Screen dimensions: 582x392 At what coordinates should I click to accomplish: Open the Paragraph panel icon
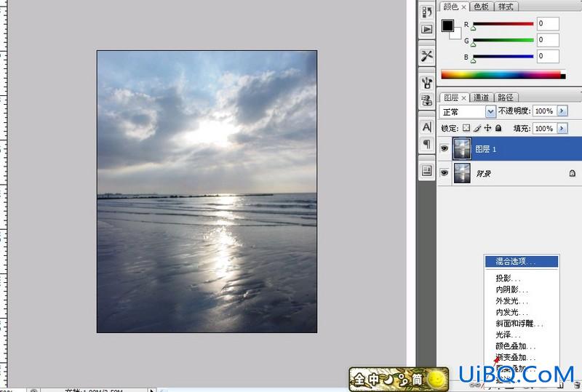[427, 145]
